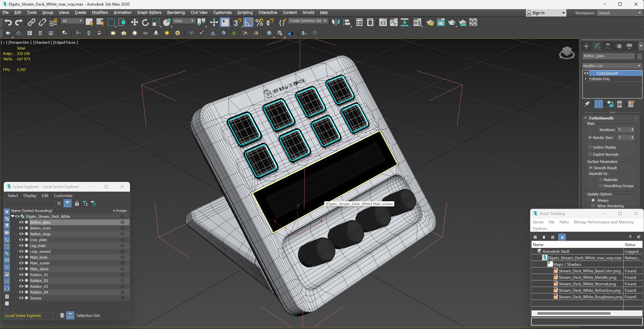The height and width of the screenshot is (329, 644).
Task: Click Button_glass object color swatch
Action: tap(639, 56)
